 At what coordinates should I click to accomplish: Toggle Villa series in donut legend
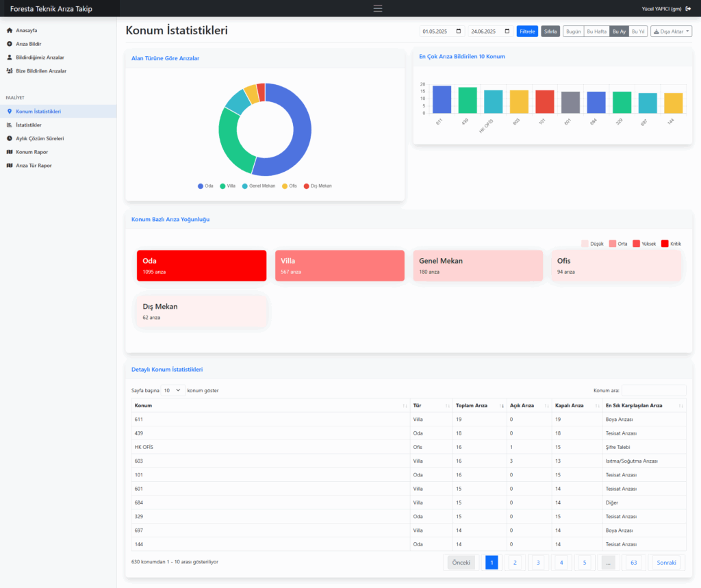(227, 186)
